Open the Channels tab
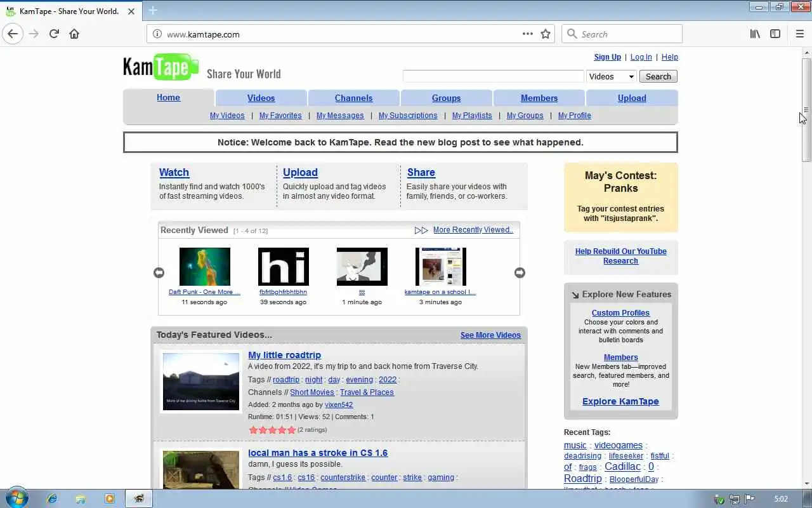 click(x=354, y=98)
